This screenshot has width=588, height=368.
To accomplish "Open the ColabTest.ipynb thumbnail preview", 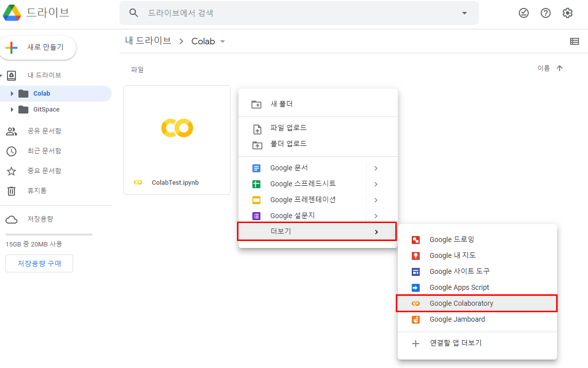I will (177, 128).
